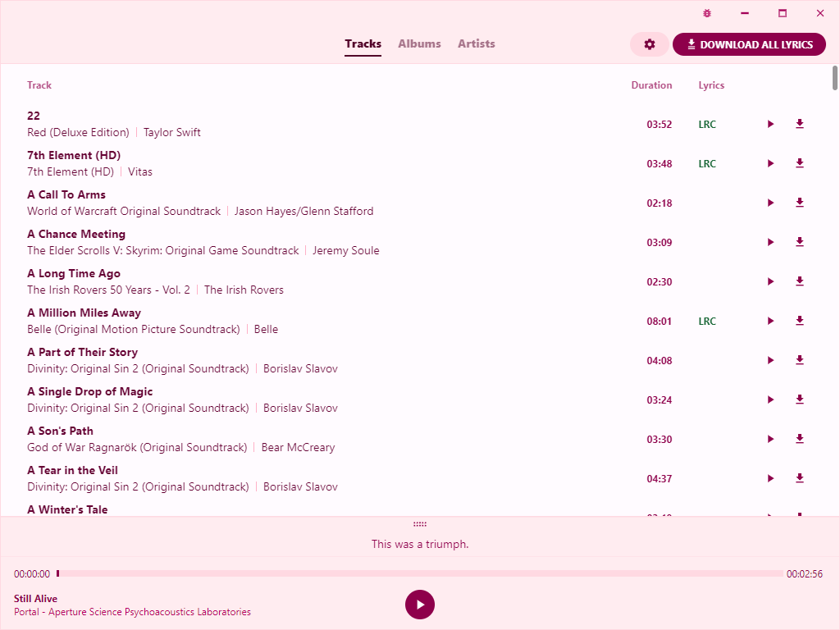Click the artist name Vitas
Screen dimensions: 840x630
click(139, 172)
